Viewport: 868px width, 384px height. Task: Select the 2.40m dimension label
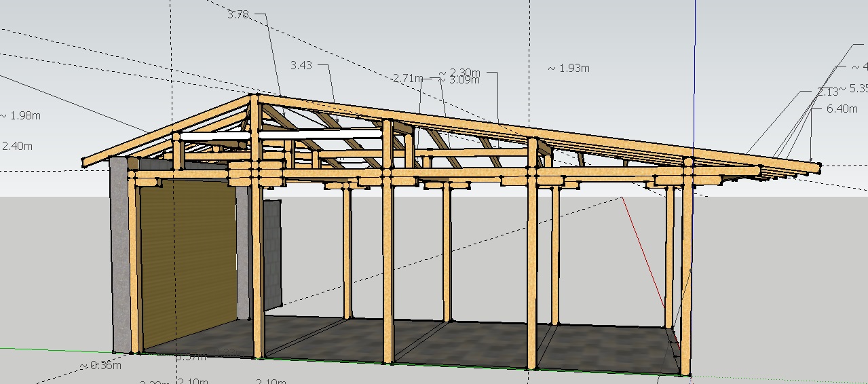[18, 146]
